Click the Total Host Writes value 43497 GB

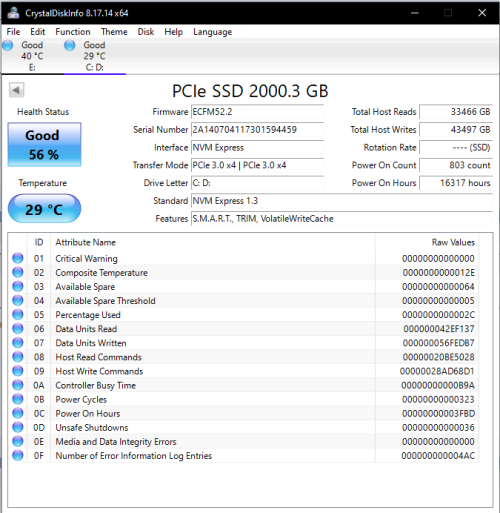pos(456,129)
